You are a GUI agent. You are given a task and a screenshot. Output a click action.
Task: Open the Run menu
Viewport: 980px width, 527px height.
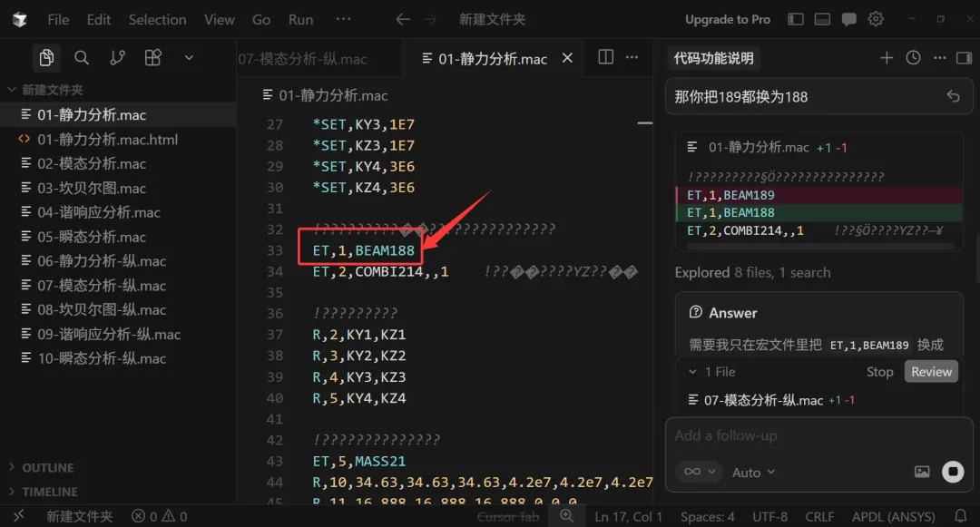300,19
